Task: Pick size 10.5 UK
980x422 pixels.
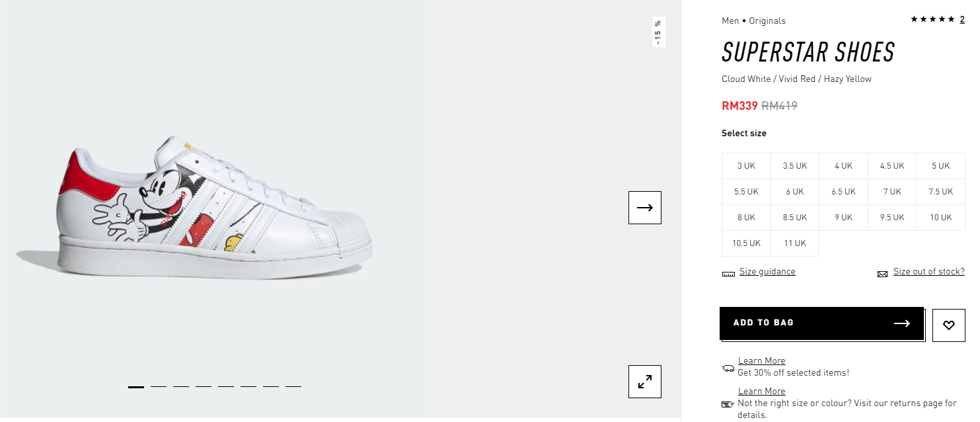Action: 746,243
